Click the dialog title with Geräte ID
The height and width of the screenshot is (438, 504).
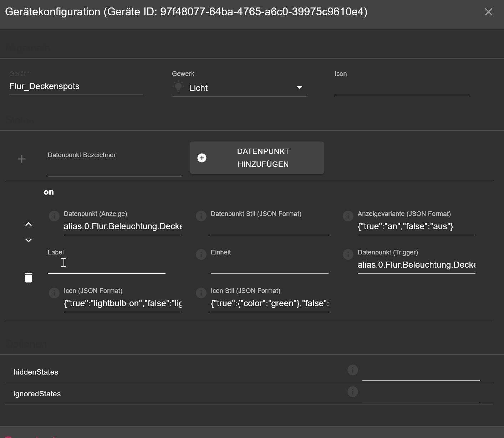pyautogui.click(x=186, y=12)
